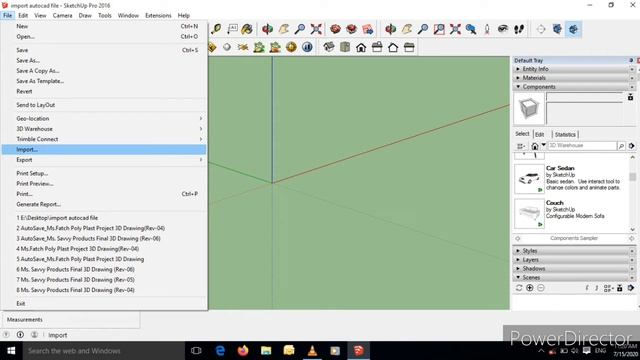
Task: Click the Remove Scene minus icon
Action: (541, 288)
